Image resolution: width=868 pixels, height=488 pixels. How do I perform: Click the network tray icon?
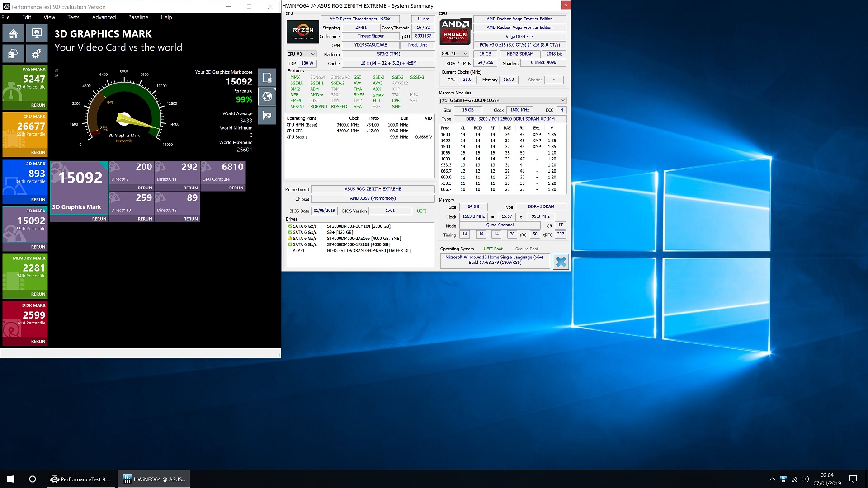[x=794, y=479]
